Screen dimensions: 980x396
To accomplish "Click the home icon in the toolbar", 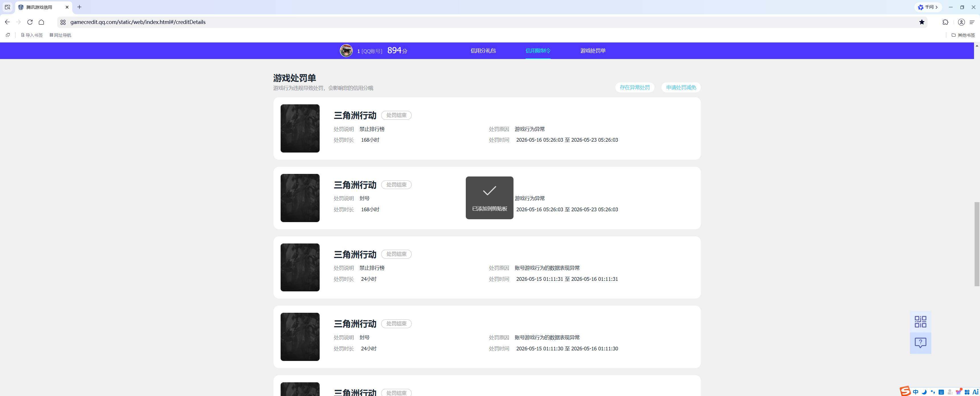I will tap(41, 22).
